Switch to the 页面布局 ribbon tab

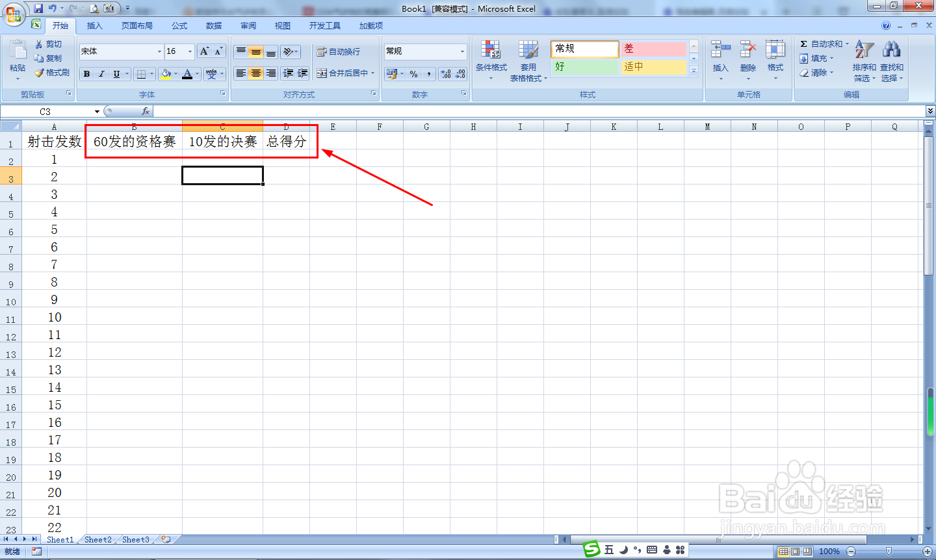point(137,26)
